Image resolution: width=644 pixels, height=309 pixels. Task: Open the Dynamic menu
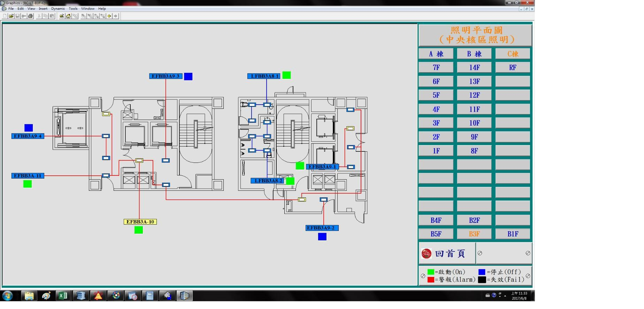(58, 9)
